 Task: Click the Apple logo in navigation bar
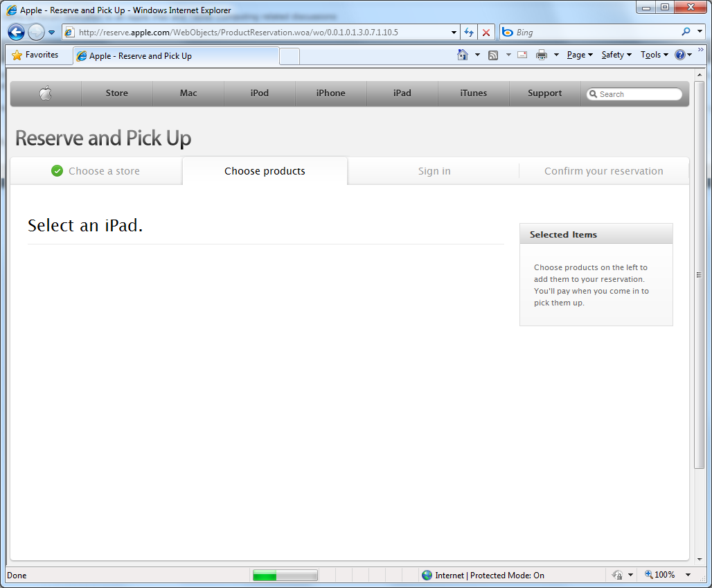(46, 93)
